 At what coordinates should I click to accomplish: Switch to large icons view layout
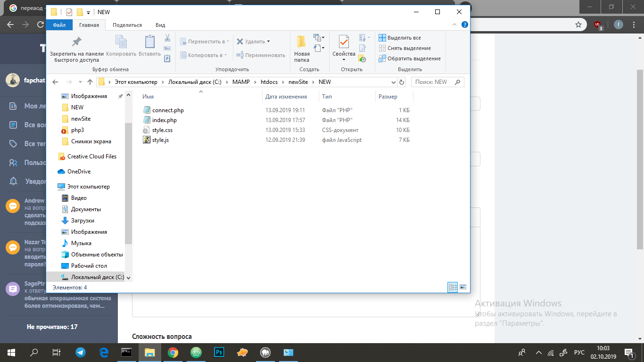pos(463,287)
